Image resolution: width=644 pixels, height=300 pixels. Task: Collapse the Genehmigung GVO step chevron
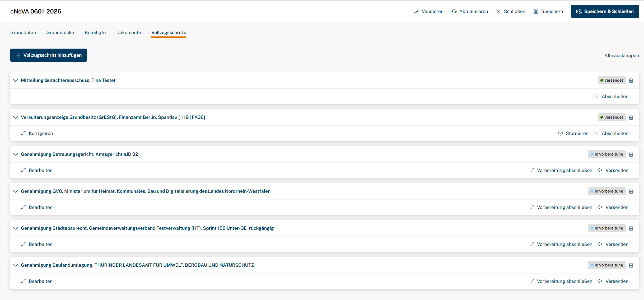16,191
